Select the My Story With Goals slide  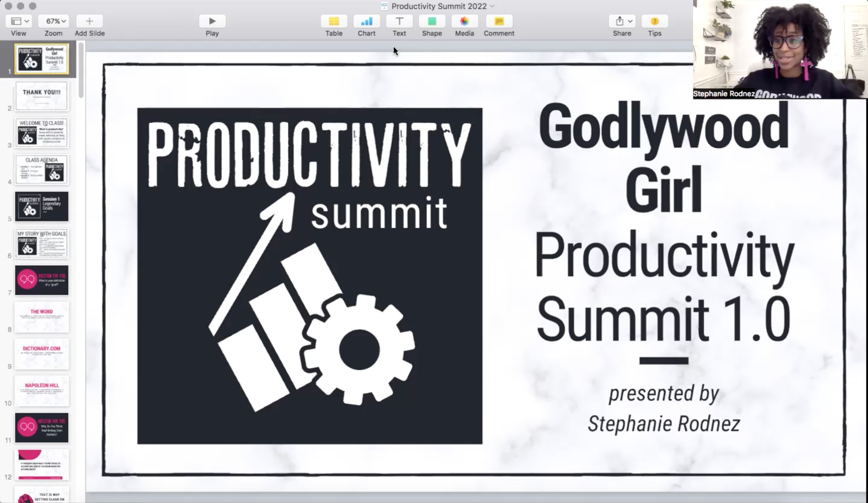(x=42, y=243)
